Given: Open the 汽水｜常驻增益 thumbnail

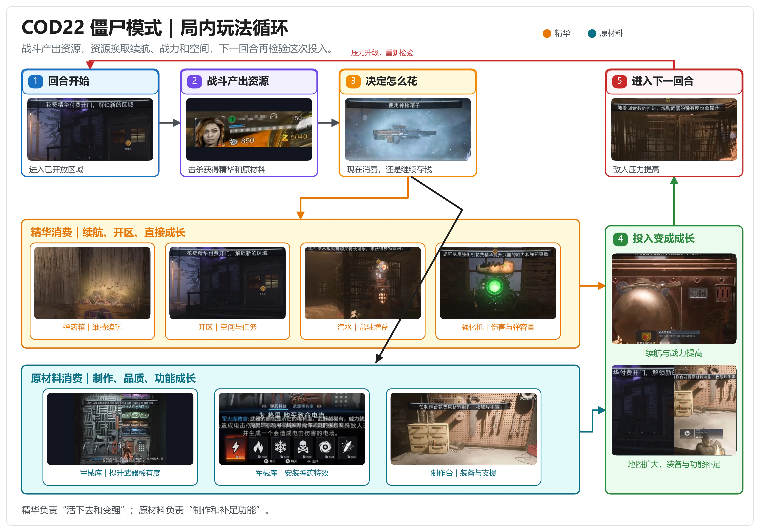Looking at the screenshot, I should tap(362, 283).
